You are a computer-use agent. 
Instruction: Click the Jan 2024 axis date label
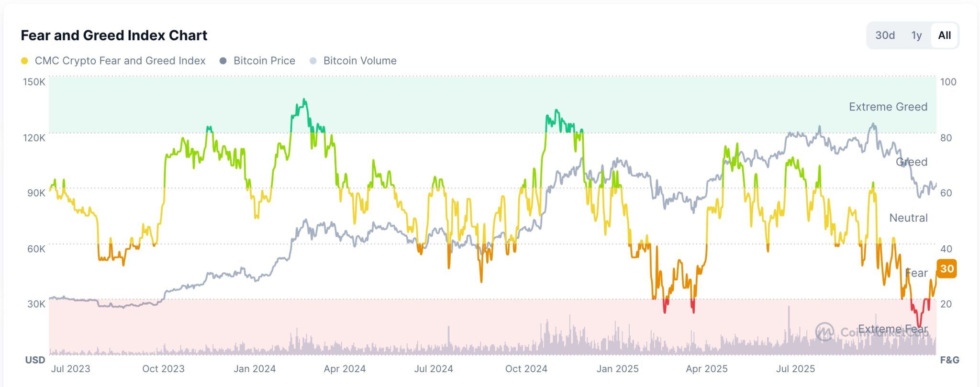click(255, 369)
